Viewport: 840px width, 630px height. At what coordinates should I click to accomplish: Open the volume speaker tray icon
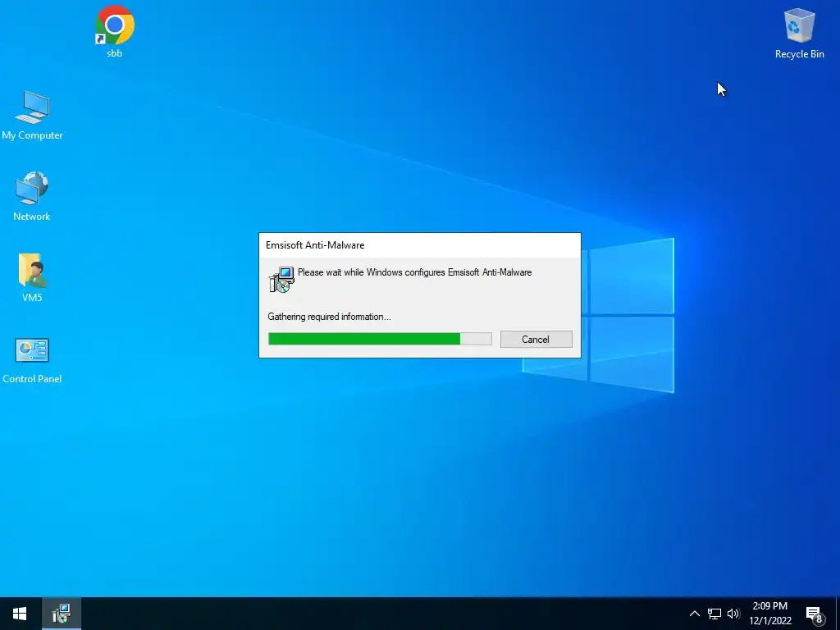point(733,614)
